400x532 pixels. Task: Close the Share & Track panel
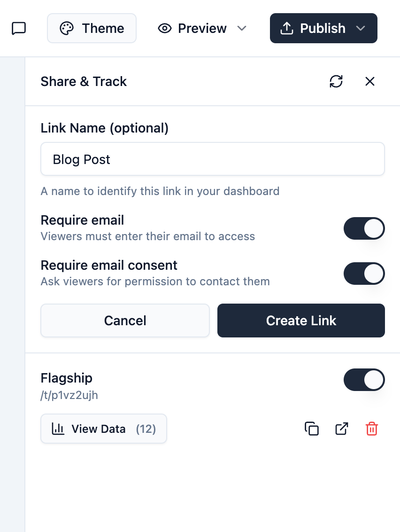click(370, 81)
